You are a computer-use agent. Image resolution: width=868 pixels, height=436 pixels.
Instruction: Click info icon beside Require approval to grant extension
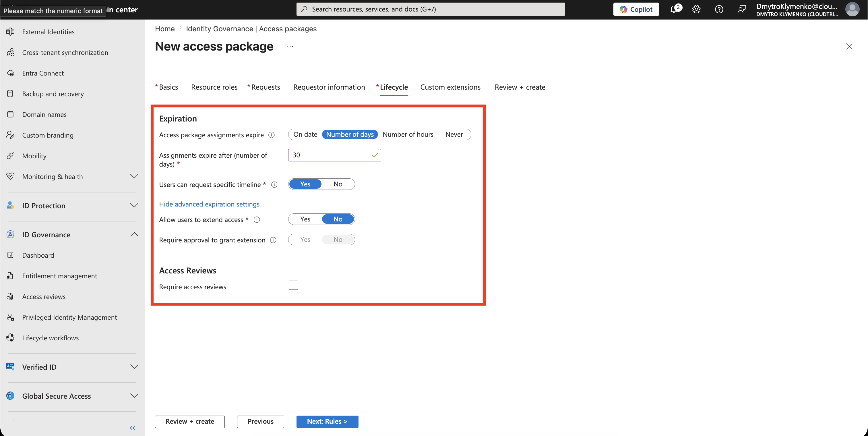(x=273, y=240)
